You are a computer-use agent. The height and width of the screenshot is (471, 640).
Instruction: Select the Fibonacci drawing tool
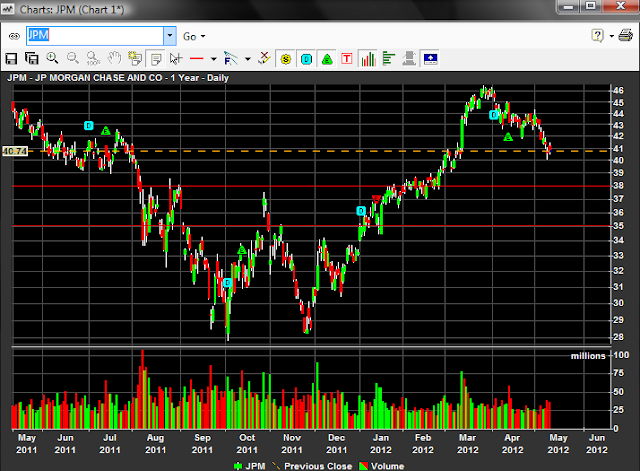pos(231,58)
